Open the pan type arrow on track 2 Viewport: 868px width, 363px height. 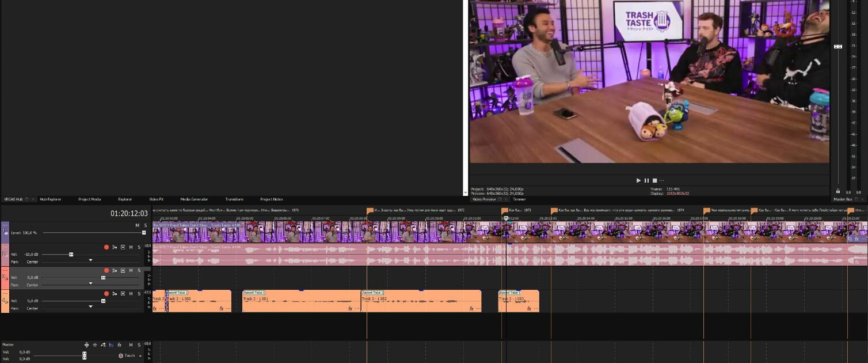coord(90,260)
